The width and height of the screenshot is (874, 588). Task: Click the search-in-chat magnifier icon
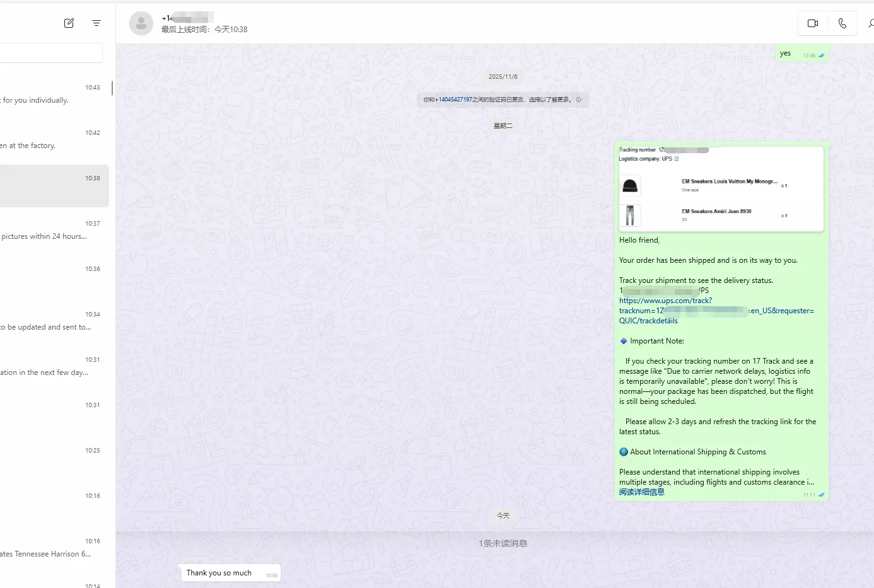pos(870,23)
